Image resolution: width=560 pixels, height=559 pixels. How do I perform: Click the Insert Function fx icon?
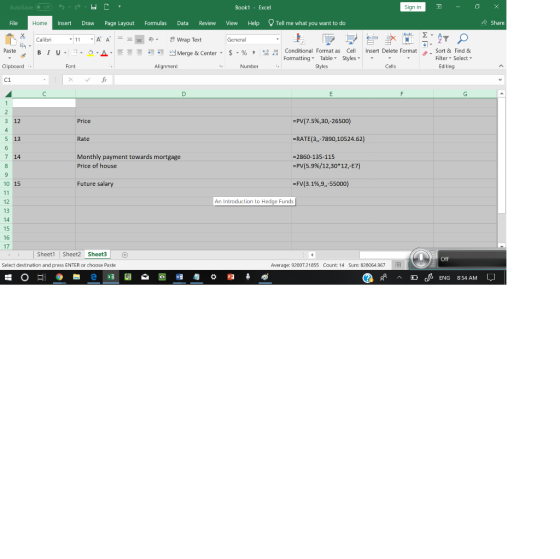click(104, 80)
